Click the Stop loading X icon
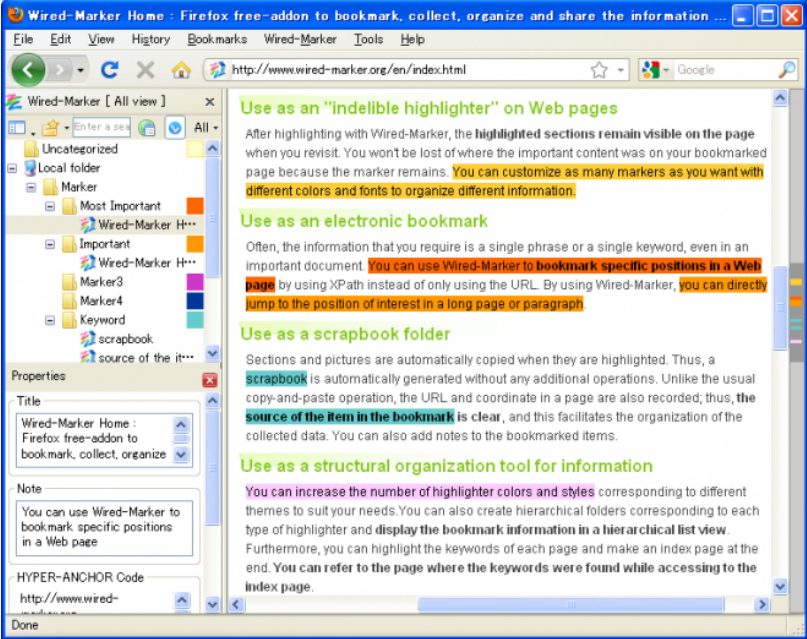 (x=145, y=69)
